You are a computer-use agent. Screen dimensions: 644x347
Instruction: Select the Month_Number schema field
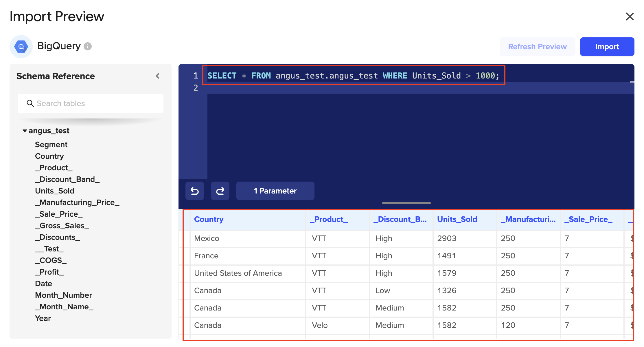click(x=63, y=295)
